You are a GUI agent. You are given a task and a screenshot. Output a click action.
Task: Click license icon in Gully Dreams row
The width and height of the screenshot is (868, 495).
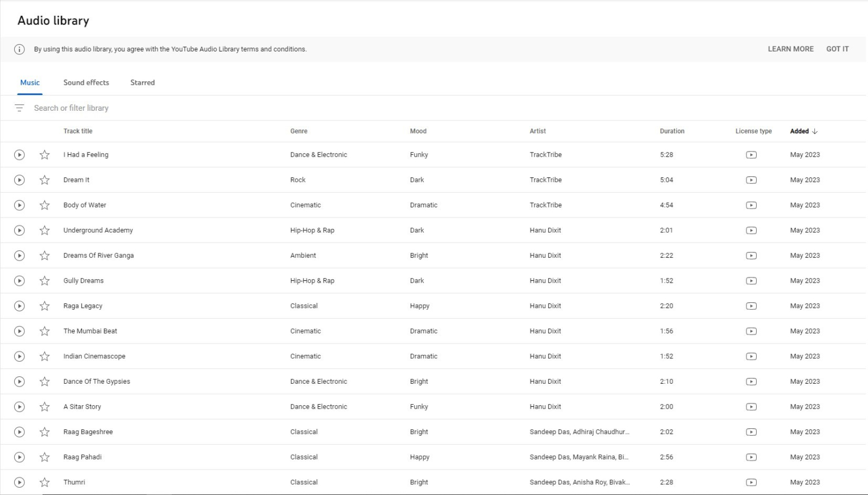(x=751, y=281)
